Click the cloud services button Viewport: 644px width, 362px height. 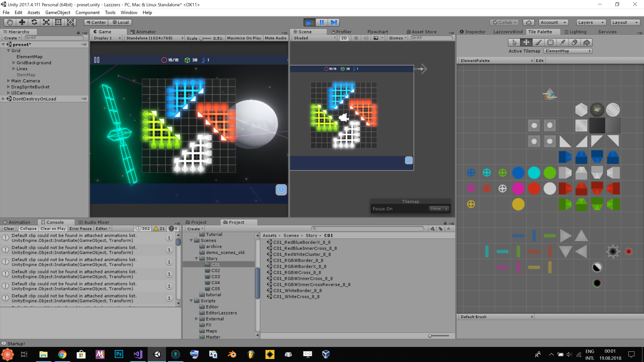[x=529, y=22]
